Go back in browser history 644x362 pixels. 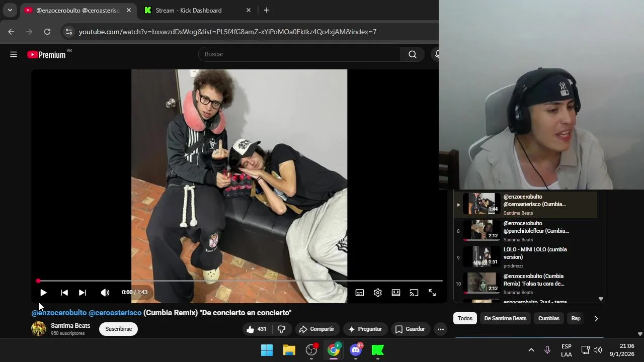click(x=11, y=32)
